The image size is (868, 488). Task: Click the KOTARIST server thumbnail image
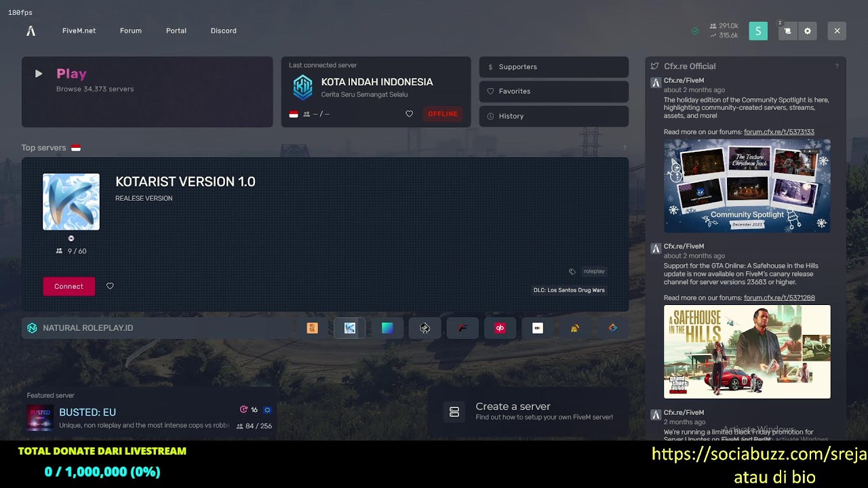click(x=71, y=202)
